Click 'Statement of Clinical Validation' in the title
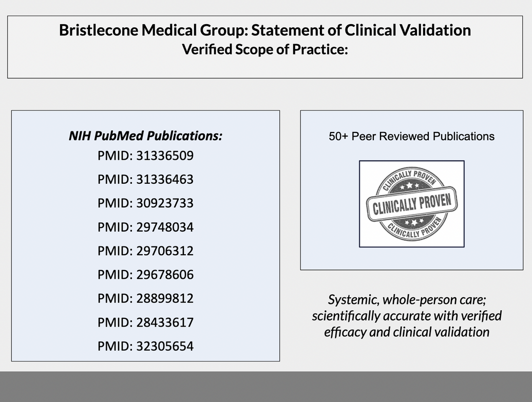 point(361,30)
